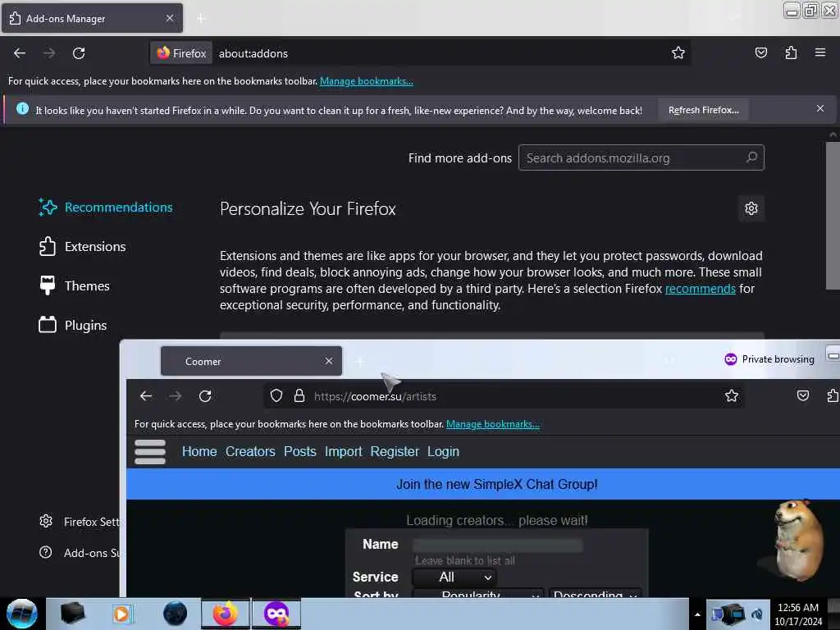Open Manage bookmarks link in Add-ons window
This screenshot has height=630, width=840.
coord(367,81)
